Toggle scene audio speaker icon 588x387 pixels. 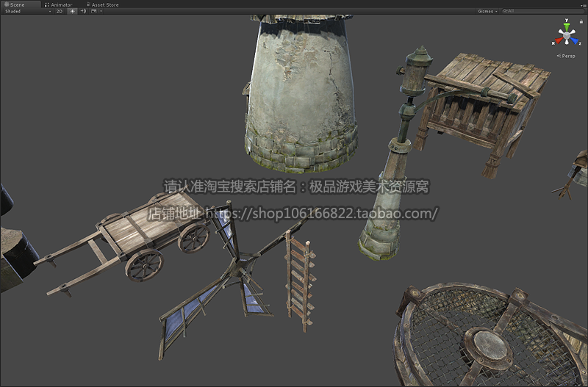83,11
